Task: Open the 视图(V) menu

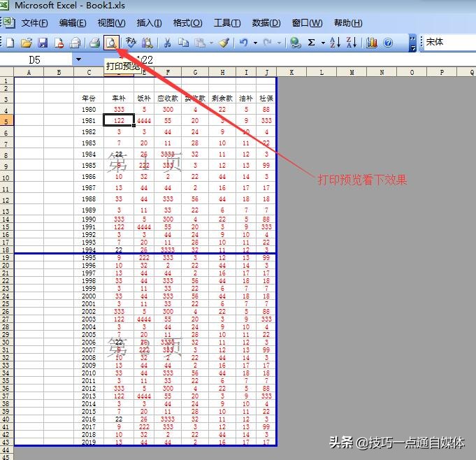Action: [x=111, y=23]
